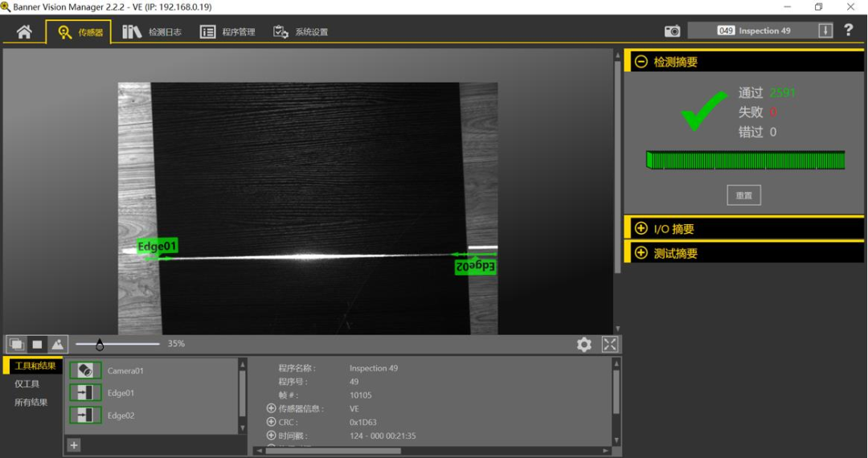Toggle the solid square display mode
Screen dimensions: 868x458
point(37,344)
